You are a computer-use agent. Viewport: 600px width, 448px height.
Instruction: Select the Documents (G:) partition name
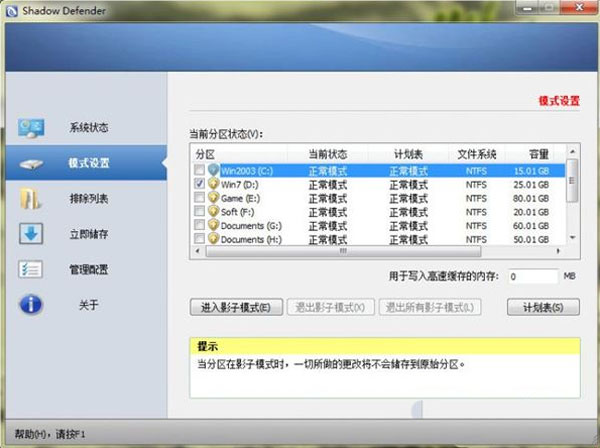[x=251, y=226]
